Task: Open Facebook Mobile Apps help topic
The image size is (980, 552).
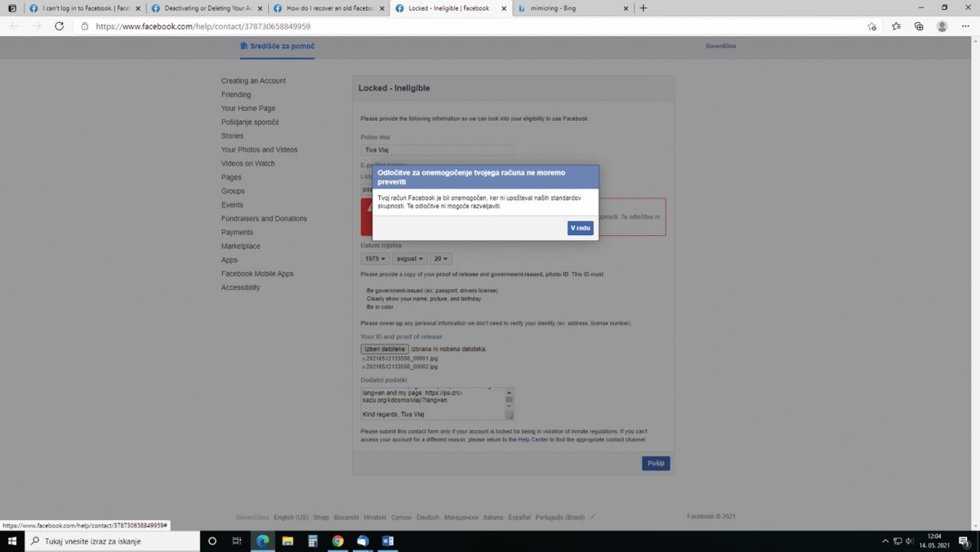Action: click(x=257, y=274)
